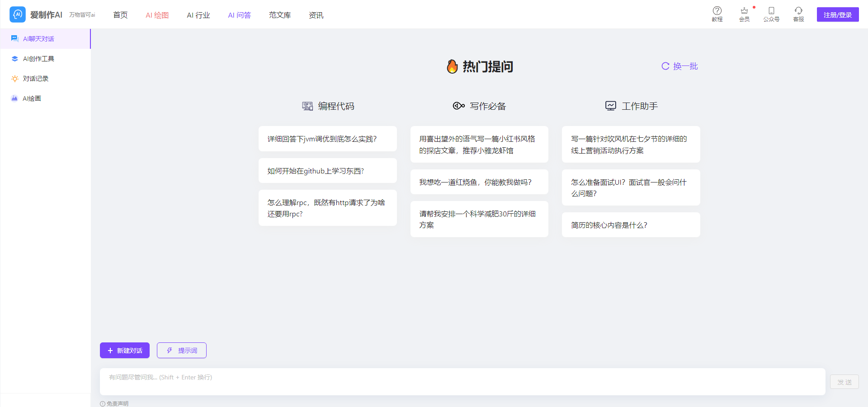The height and width of the screenshot is (407, 868).
Task: Click the AI绘画 picture icon
Action: (x=14, y=98)
